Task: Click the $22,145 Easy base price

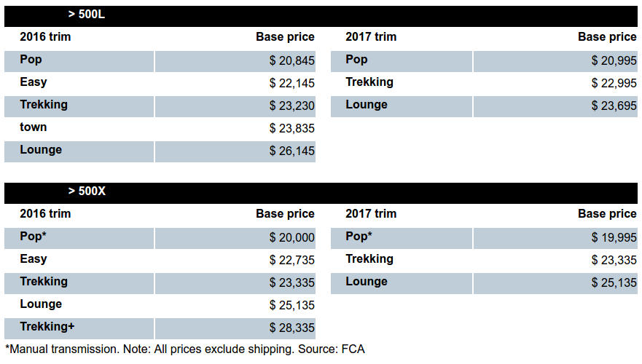Action: (x=291, y=84)
